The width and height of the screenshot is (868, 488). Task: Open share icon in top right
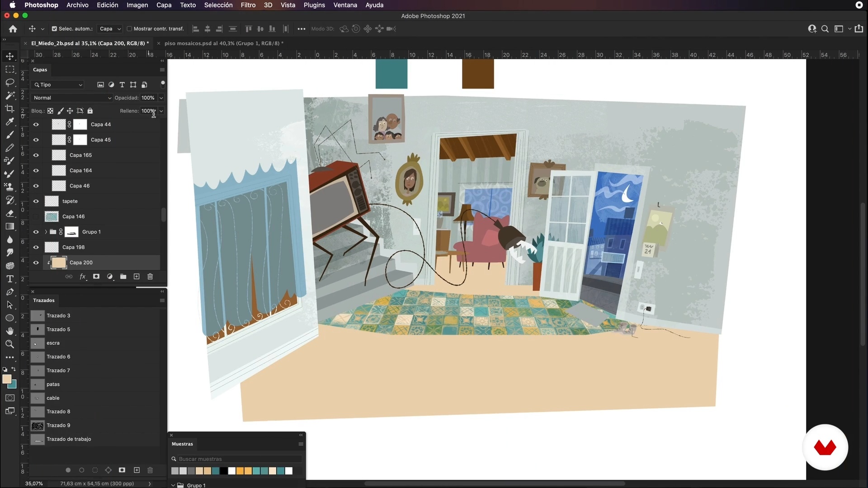(859, 28)
